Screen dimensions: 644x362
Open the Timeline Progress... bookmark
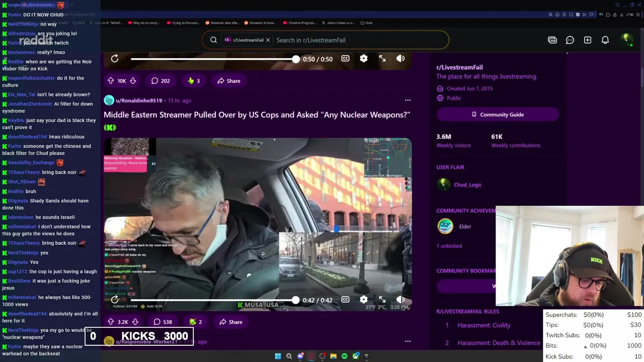pyautogui.click(x=299, y=23)
